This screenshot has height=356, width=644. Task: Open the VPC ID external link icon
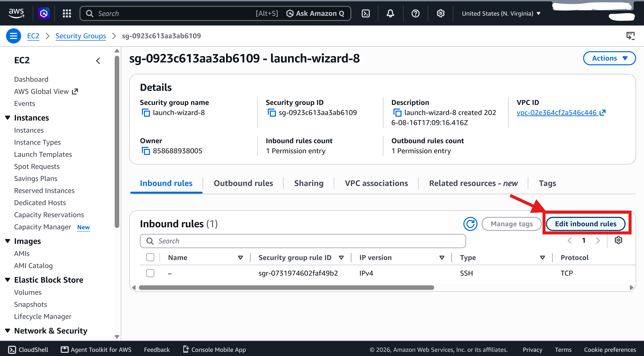603,113
